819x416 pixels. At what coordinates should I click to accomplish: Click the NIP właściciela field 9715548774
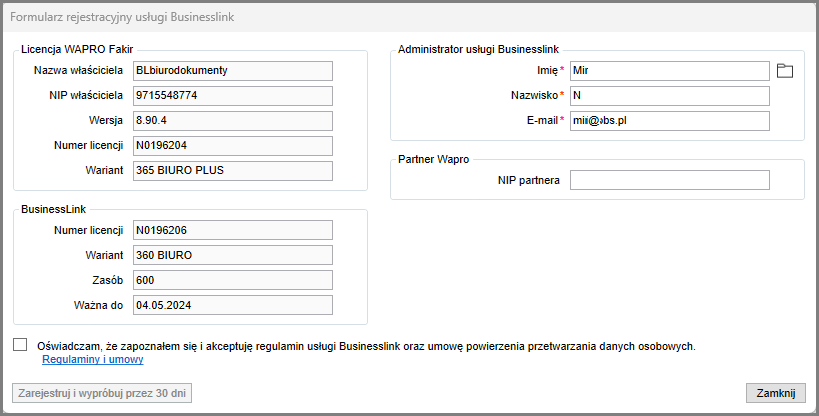coord(233,96)
